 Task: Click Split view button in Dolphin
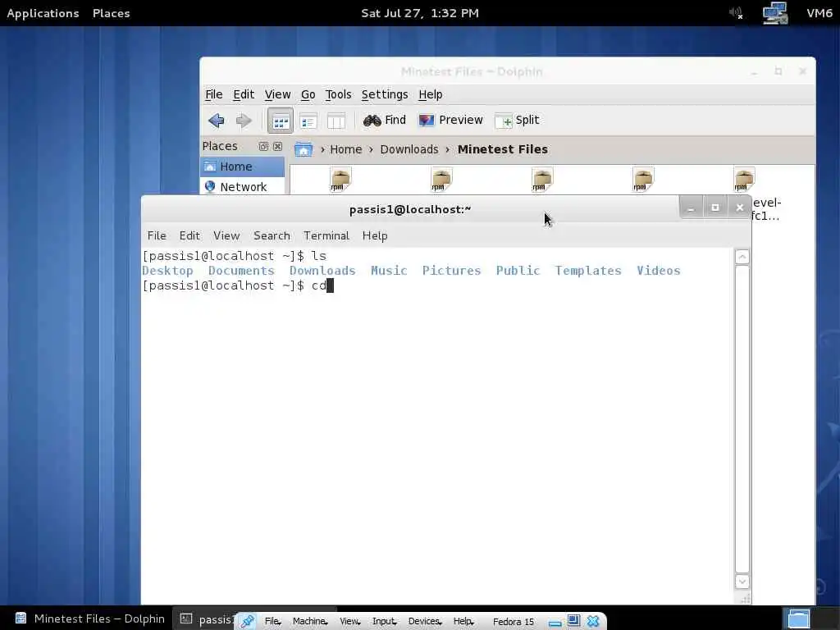(517, 120)
